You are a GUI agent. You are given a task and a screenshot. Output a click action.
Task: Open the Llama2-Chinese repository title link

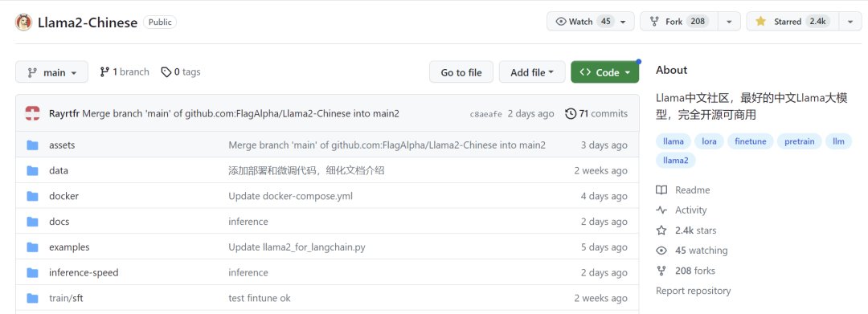pyautogui.click(x=88, y=22)
